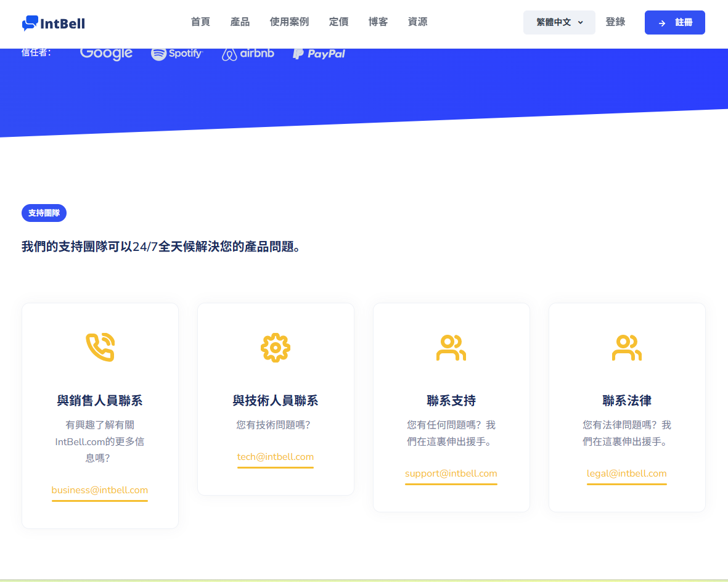This screenshot has width=728, height=582.
Task: Click the IntBell logo in header
Action: [54, 23]
